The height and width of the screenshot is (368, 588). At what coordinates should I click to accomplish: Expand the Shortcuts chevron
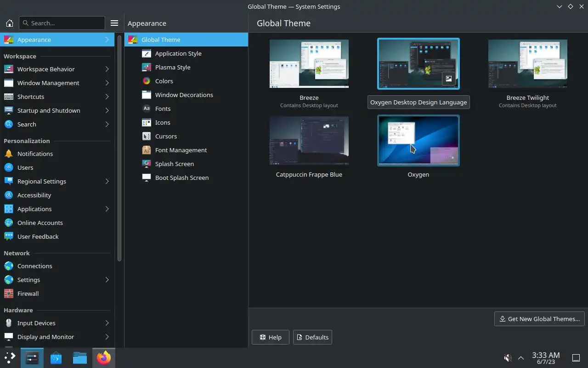107,97
